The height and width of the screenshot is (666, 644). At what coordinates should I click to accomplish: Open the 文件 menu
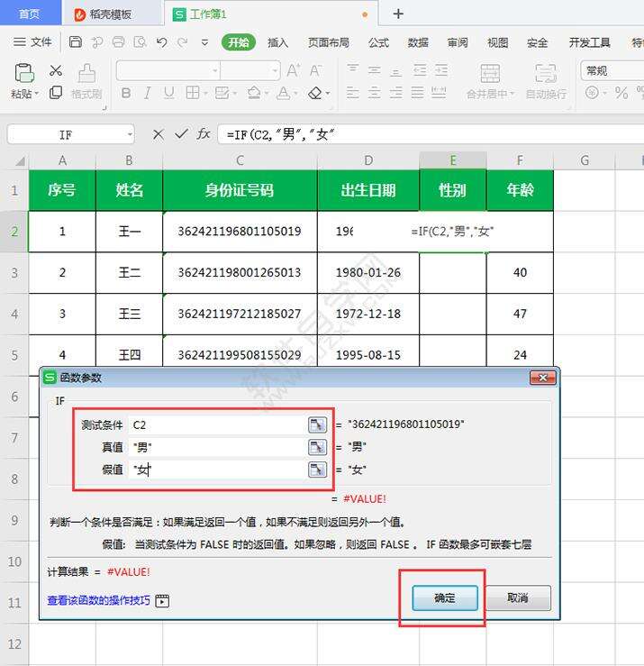point(32,41)
